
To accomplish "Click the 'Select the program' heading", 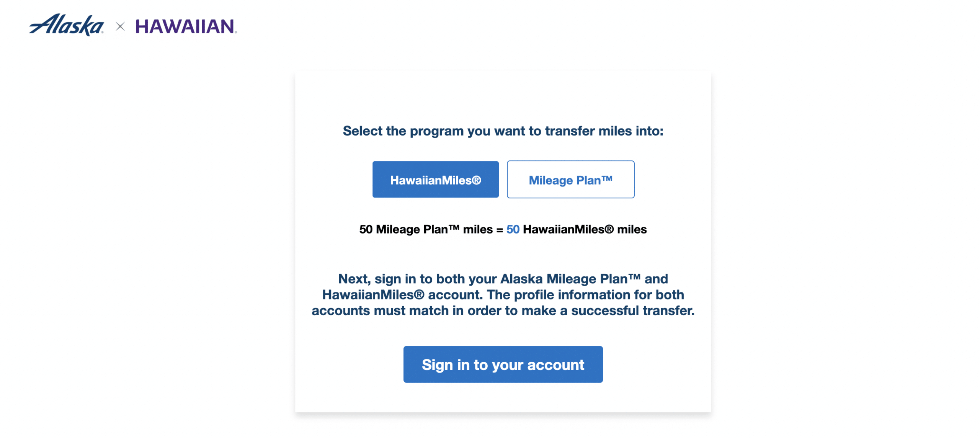I will (502, 131).
